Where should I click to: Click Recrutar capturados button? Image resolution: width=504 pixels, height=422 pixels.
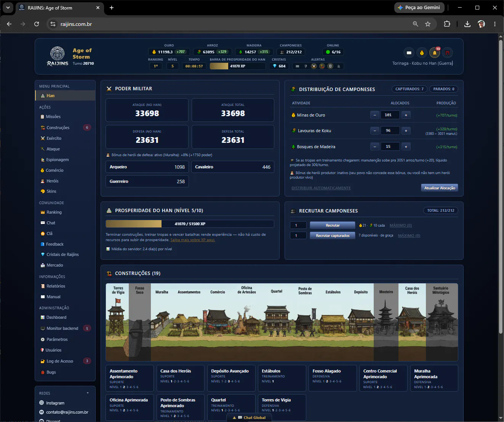click(333, 236)
